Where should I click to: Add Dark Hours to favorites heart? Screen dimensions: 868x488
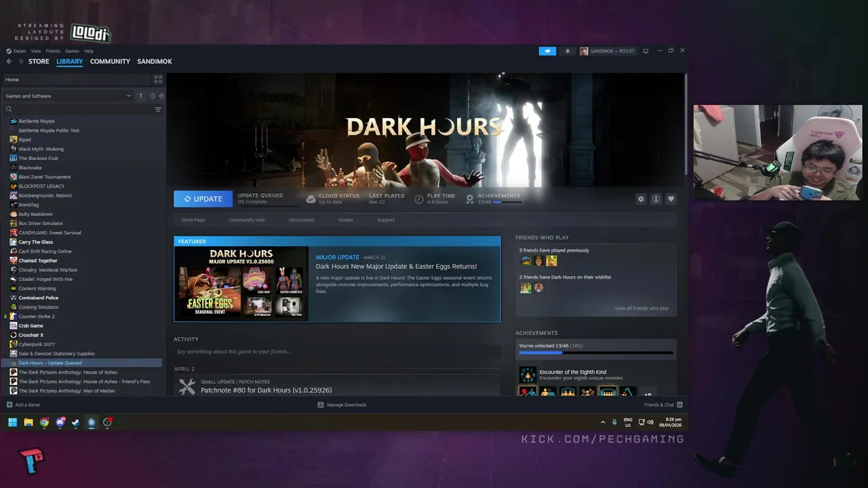(671, 199)
